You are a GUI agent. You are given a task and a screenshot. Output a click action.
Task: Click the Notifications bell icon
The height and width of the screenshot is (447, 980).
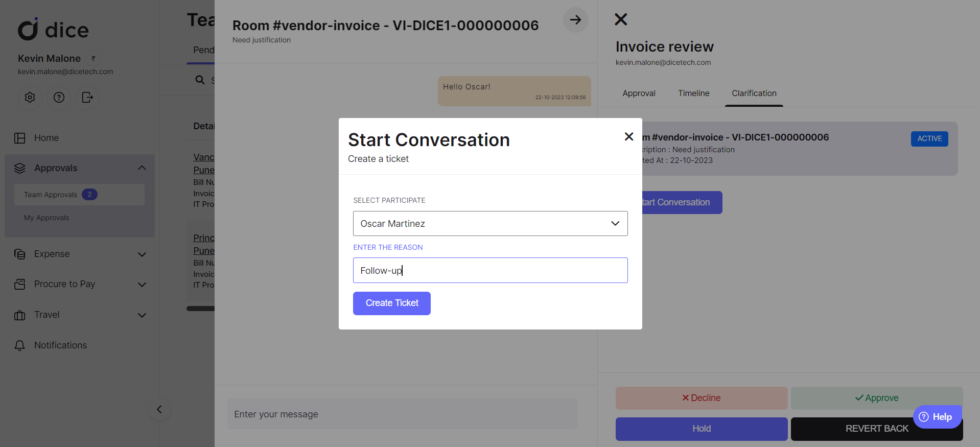[x=20, y=345]
